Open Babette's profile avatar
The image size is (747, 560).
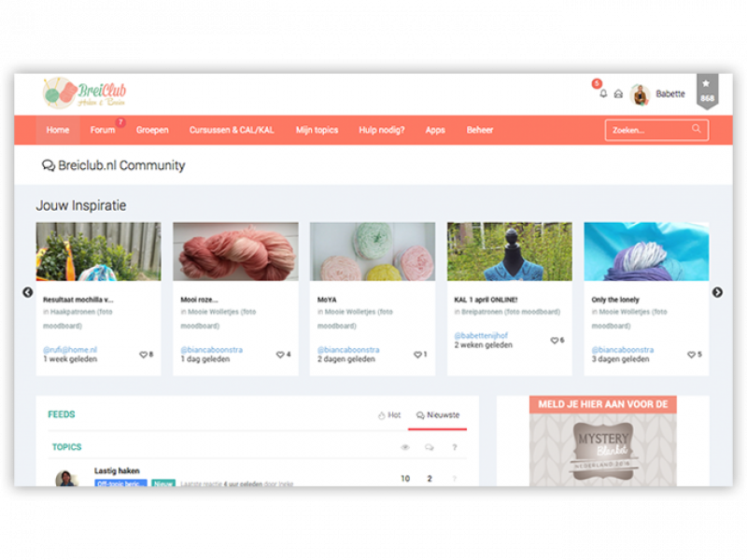click(x=641, y=93)
